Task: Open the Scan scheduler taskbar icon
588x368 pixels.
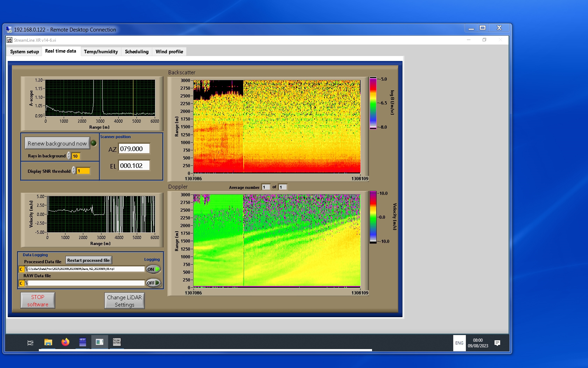Action: (x=117, y=342)
